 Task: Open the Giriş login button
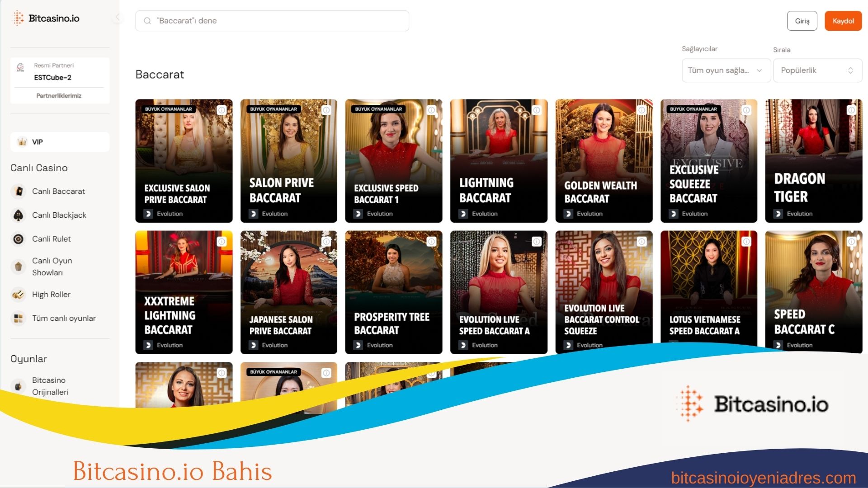point(802,21)
